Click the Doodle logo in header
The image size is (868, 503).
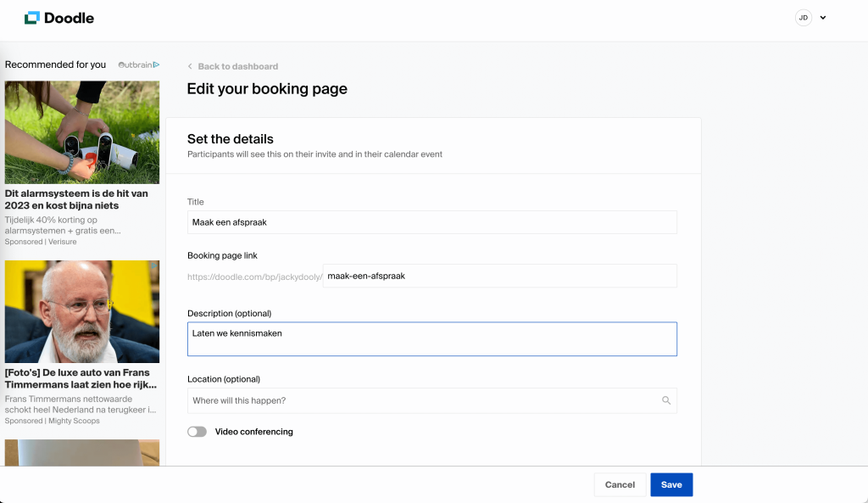pos(59,18)
